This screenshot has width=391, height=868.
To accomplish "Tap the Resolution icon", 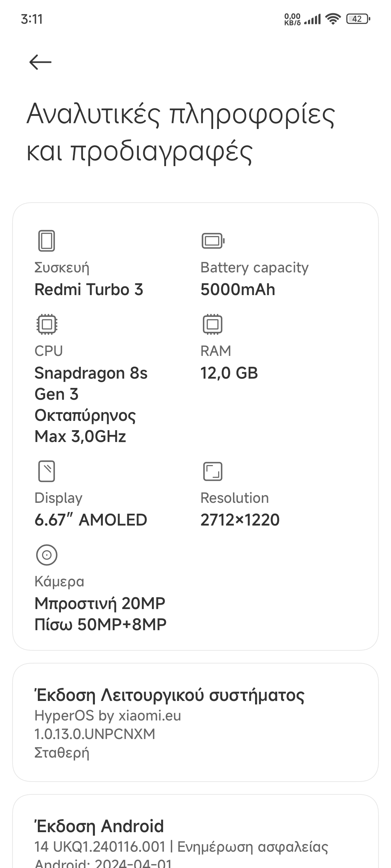I will coord(213,471).
